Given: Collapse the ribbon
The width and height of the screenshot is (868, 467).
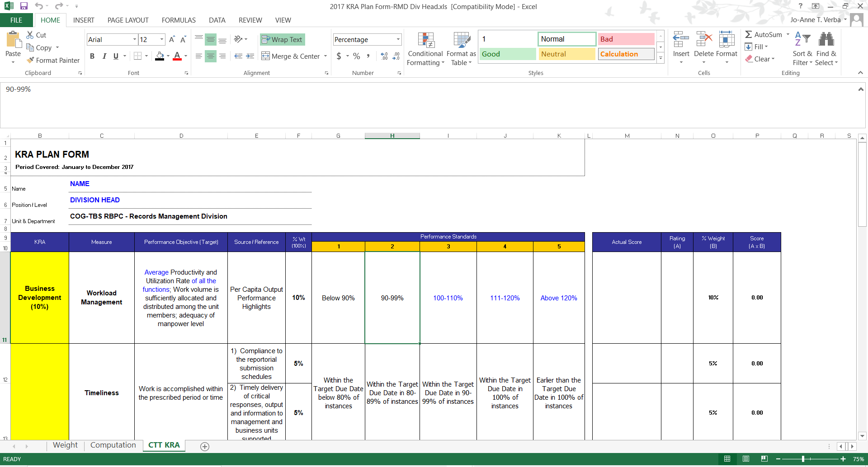Looking at the screenshot, I should tap(860, 73).
